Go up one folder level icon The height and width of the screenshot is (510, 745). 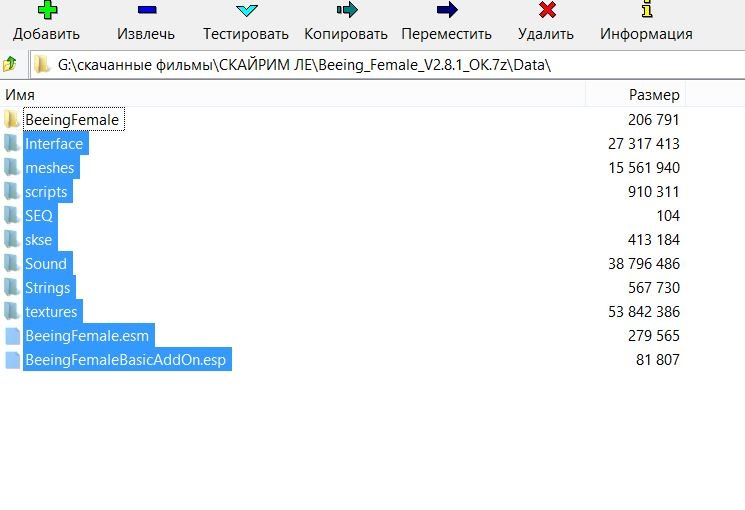(10, 65)
